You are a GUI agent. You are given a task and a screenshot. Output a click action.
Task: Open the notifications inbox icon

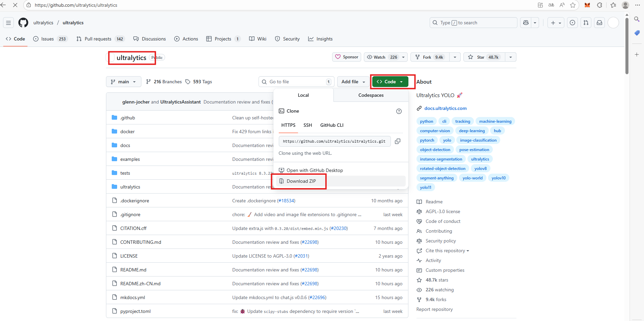point(599,23)
